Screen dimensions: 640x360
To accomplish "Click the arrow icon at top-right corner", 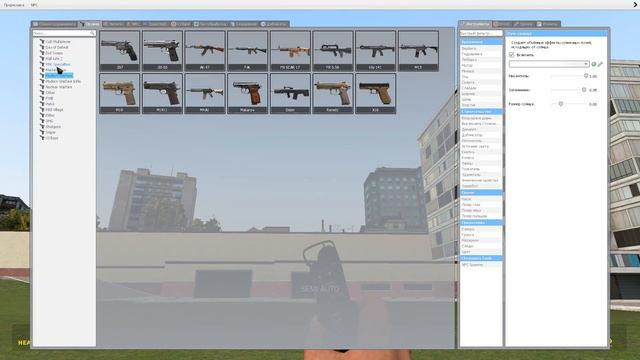I will click(x=636, y=4).
